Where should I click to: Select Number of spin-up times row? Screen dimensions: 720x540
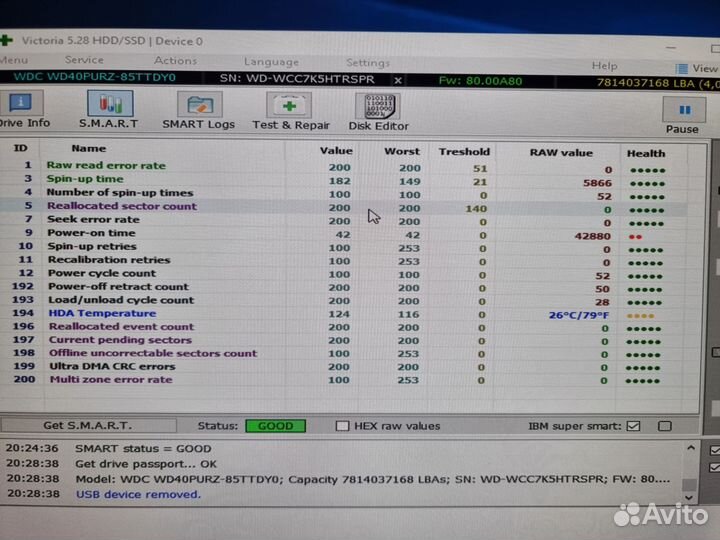click(x=343, y=194)
